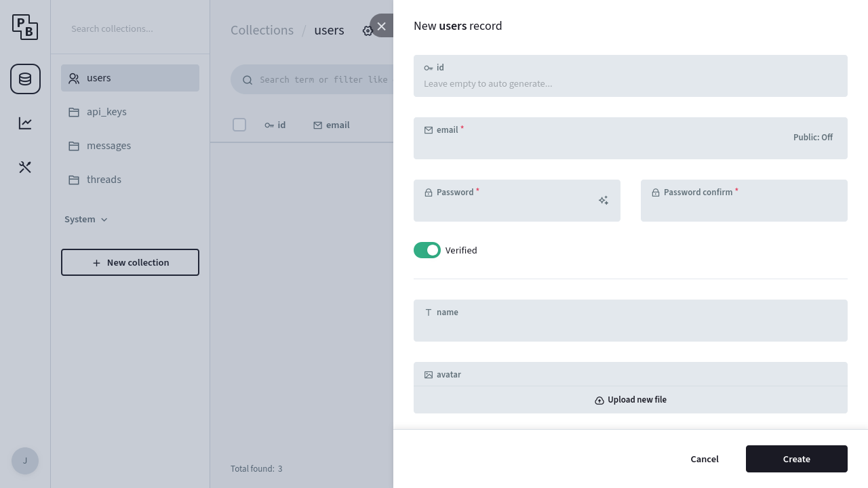Click the PocketBase logo
Image resolution: width=868 pixels, height=488 pixels.
click(25, 27)
